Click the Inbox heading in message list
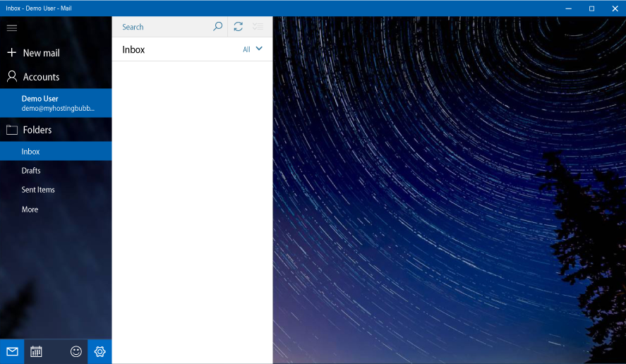626x364 pixels. (x=133, y=49)
